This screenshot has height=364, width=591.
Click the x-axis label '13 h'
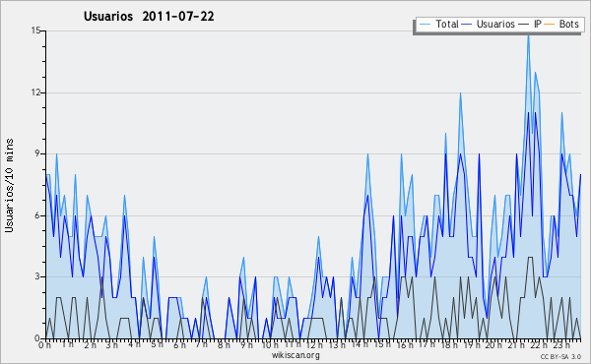click(337, 345)
